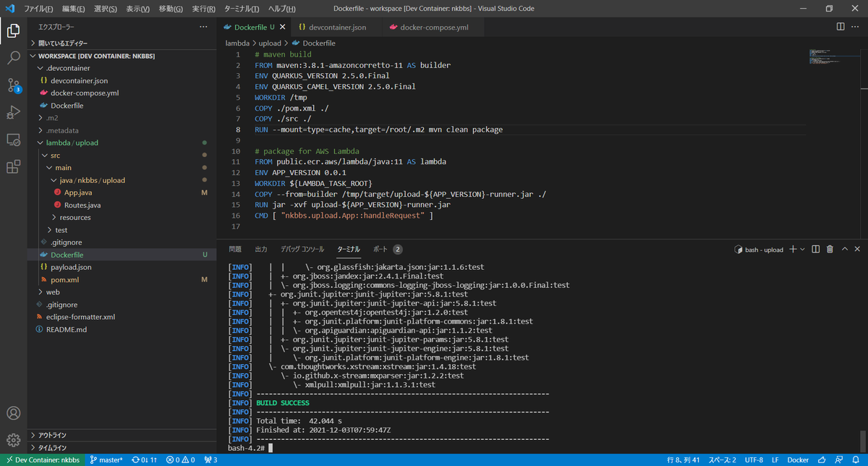Open the Manage gear icon
Screen dimensions: 868x466
(13, 440)
